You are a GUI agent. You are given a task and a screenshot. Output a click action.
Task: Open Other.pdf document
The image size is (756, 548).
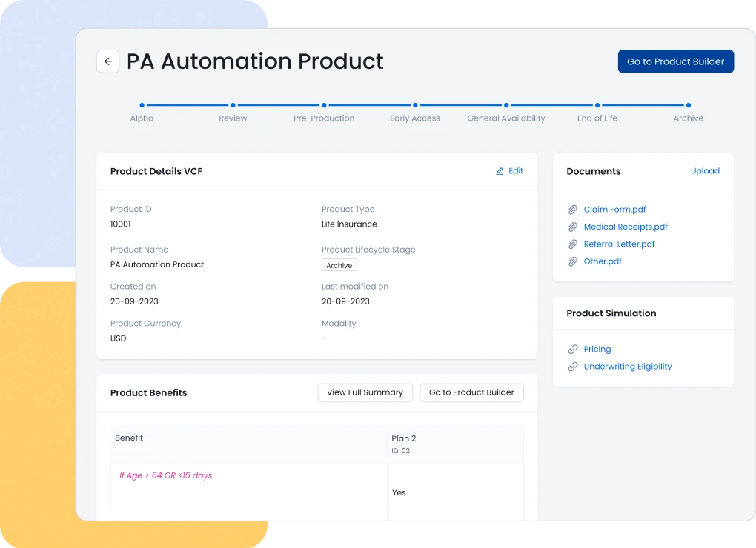[x=602, y=261]
